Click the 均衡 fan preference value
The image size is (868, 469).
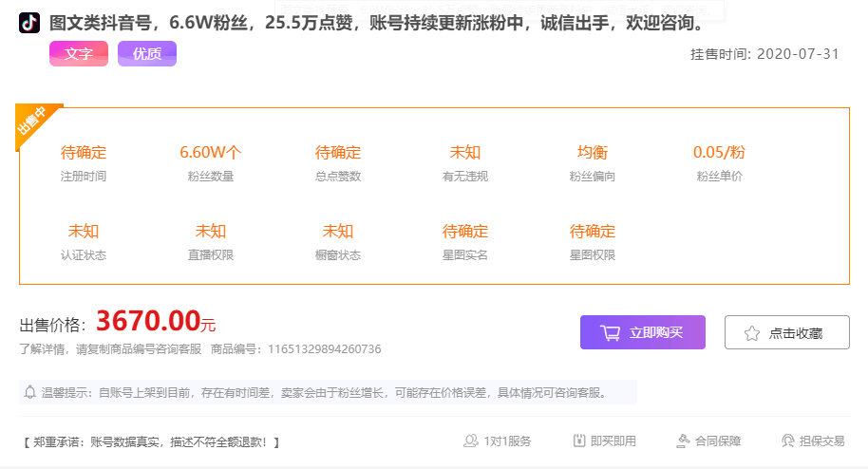[x=593, y=152]
